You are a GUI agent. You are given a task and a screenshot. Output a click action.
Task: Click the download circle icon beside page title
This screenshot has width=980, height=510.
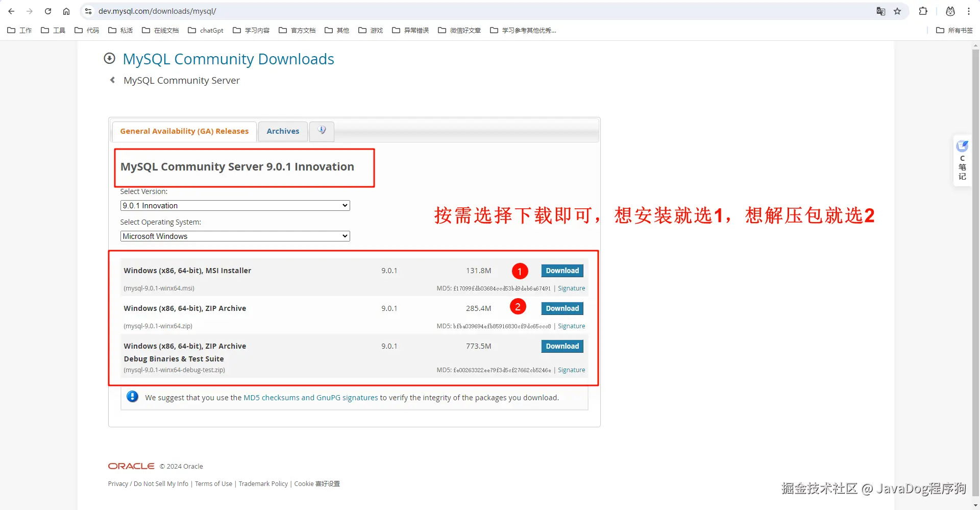point(109,58)
